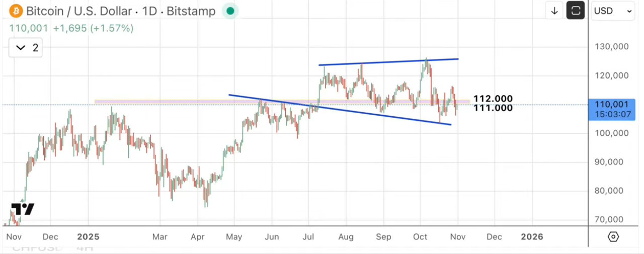Click the 130,000 price axis label
Image resolution: width=644 pixels, height=254 pixels.
pyautogui.click(x=612, y=47)
